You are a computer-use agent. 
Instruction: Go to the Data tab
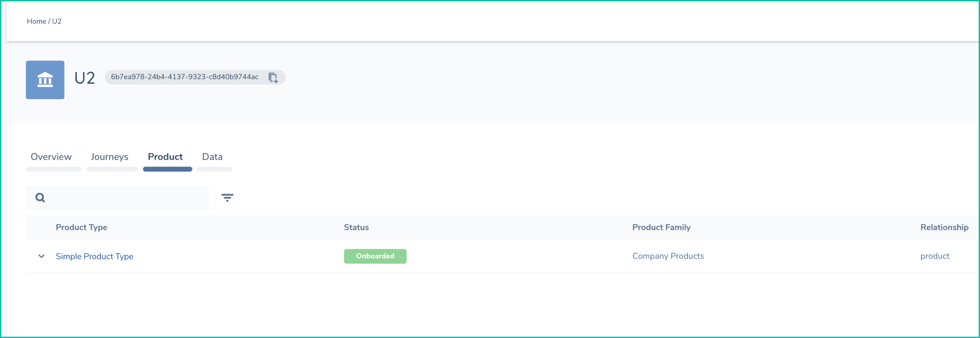(212, 157)
